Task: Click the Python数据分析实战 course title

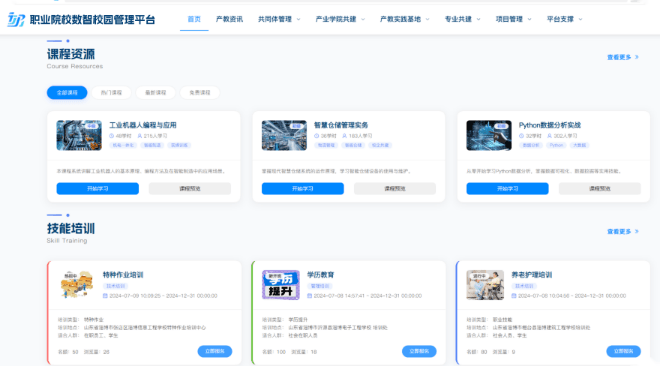Action: 550,125
